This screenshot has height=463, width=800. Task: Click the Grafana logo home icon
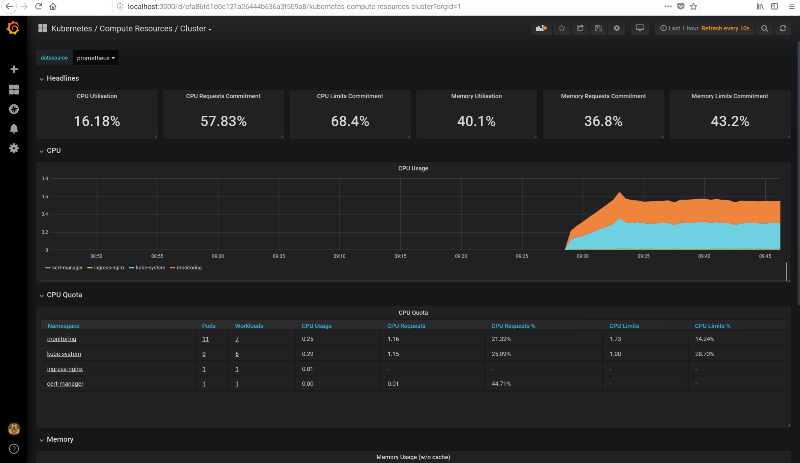[14, 28]
